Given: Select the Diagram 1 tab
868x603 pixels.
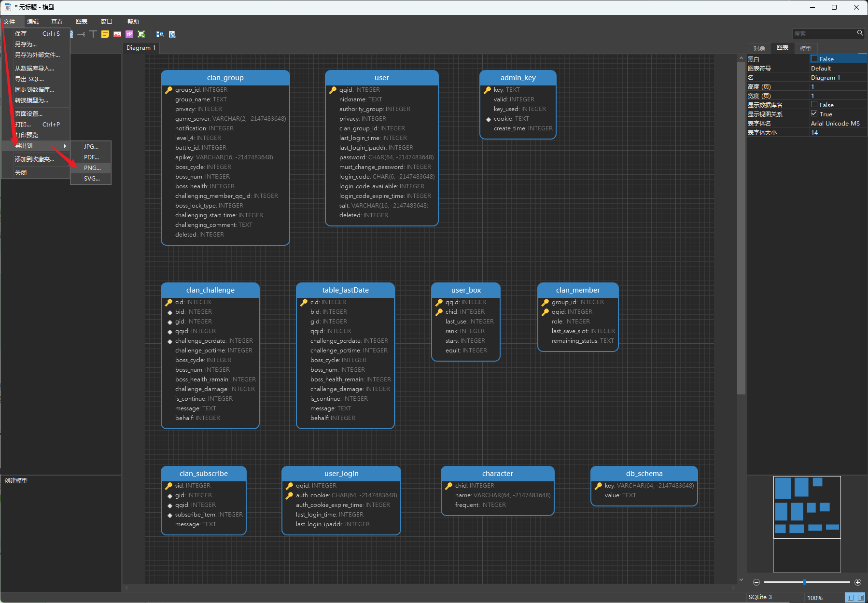Looking at the screenshot, I should click(x=141, y=48).
